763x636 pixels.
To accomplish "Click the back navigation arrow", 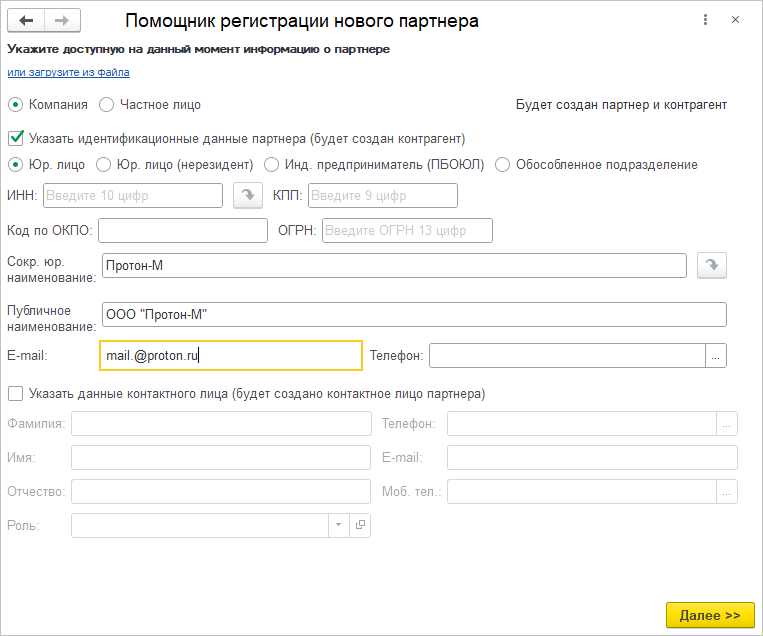I will pos(27,21).
